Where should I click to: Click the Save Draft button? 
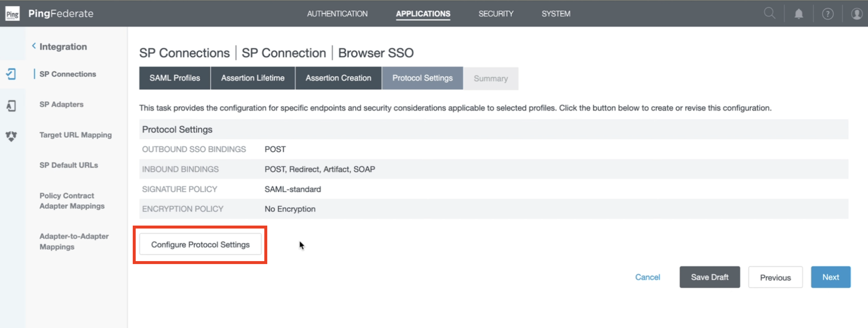(710, 277)
